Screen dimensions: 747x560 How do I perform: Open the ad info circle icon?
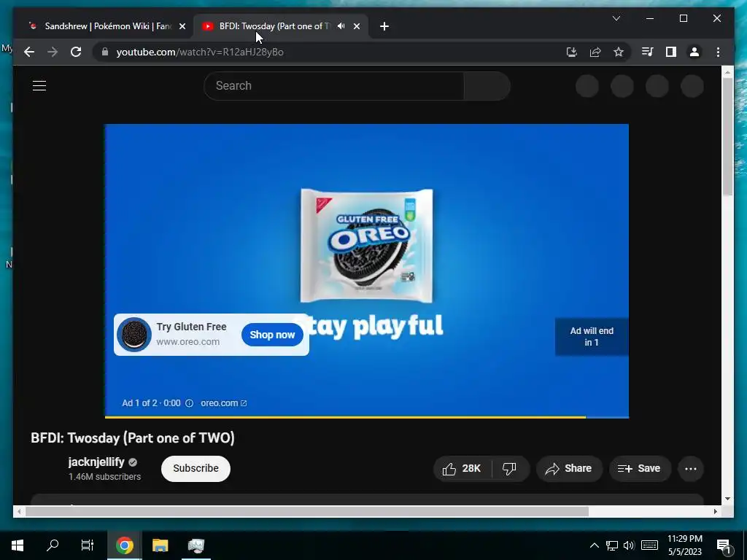point(189,402)
